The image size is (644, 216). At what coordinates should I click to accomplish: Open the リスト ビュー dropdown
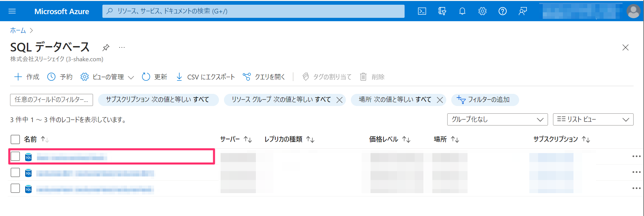[x=593, y=119]
